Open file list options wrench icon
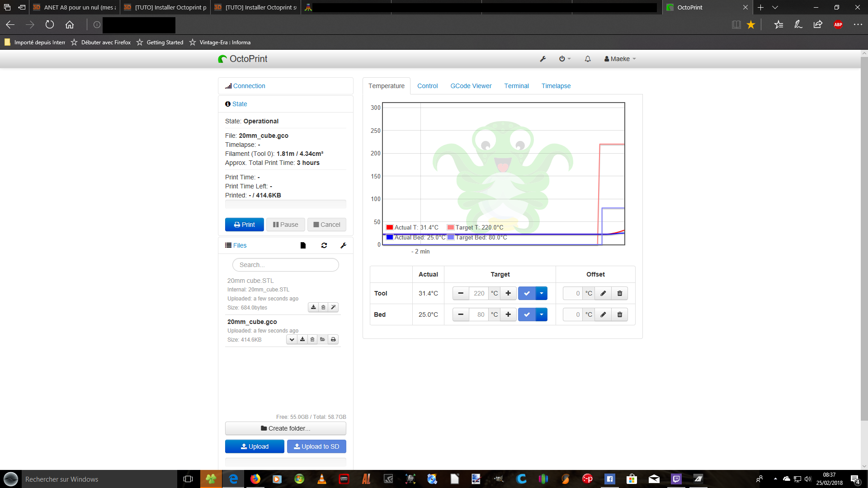The width and height of the screenshot is (868, 488). (344, 245)
